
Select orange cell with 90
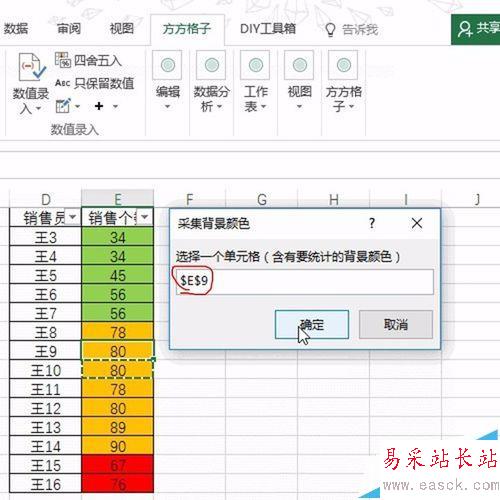click(x=118, y=446)
